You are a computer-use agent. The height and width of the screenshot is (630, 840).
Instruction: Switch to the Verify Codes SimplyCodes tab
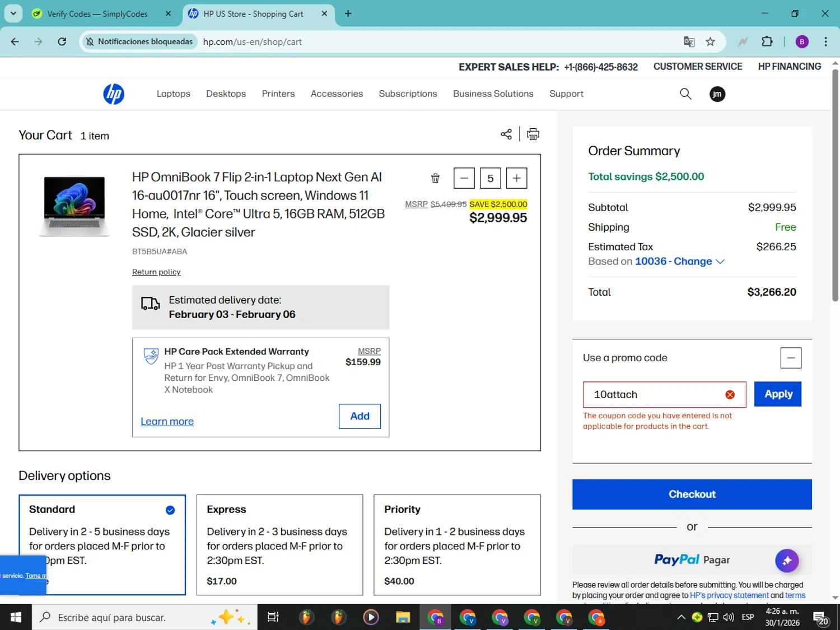click(x=97, y=13)
